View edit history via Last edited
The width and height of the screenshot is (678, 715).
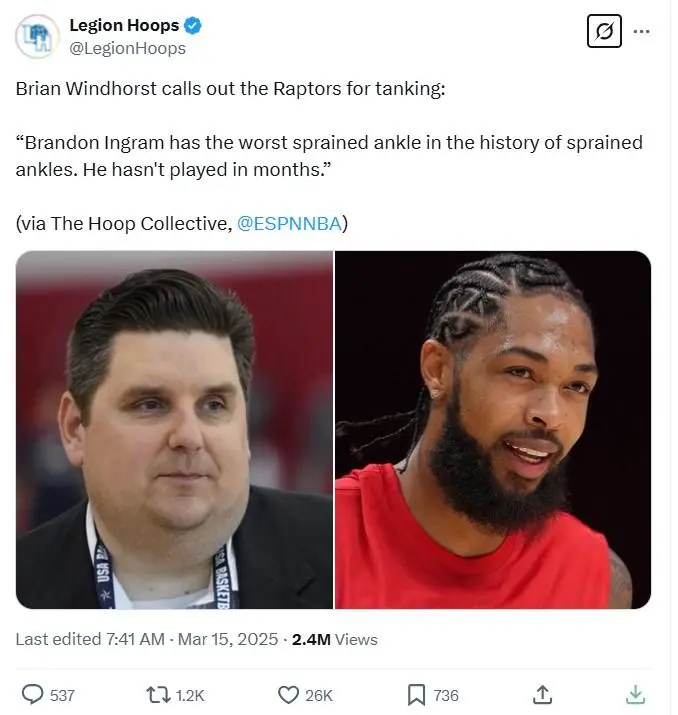pyautogui.click(x=58, y=639)
